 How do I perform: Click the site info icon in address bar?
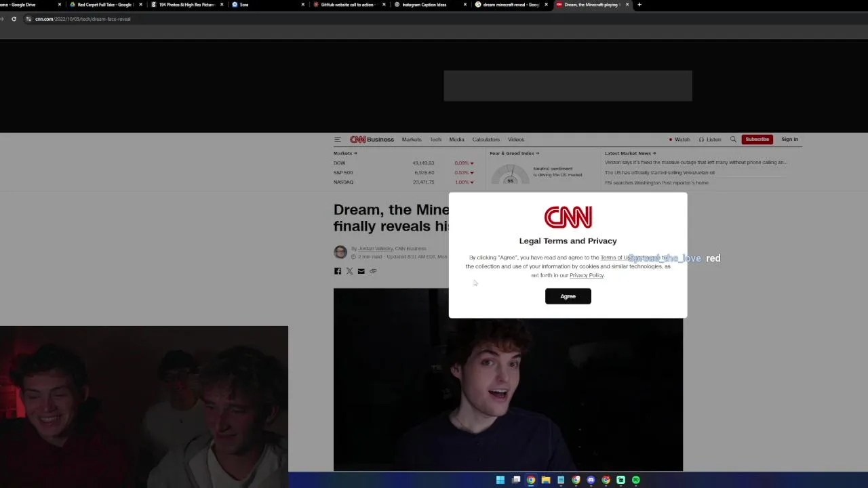click(28, 19)
